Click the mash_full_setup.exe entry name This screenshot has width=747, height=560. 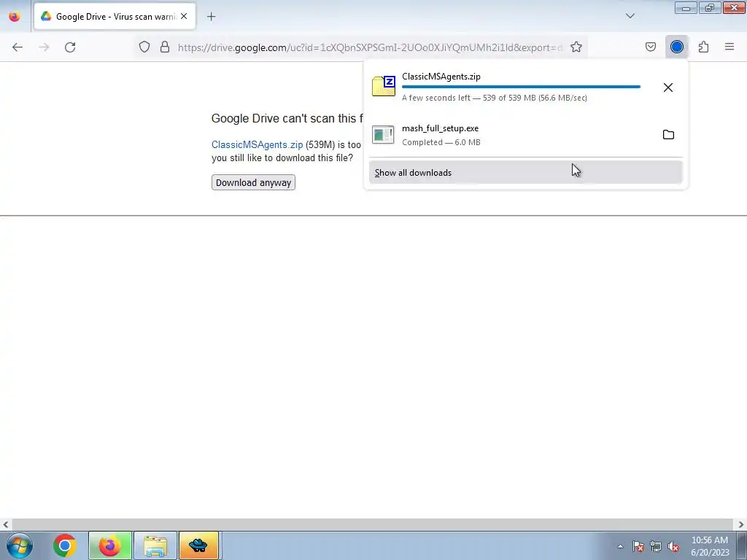(x=440, y=128)
